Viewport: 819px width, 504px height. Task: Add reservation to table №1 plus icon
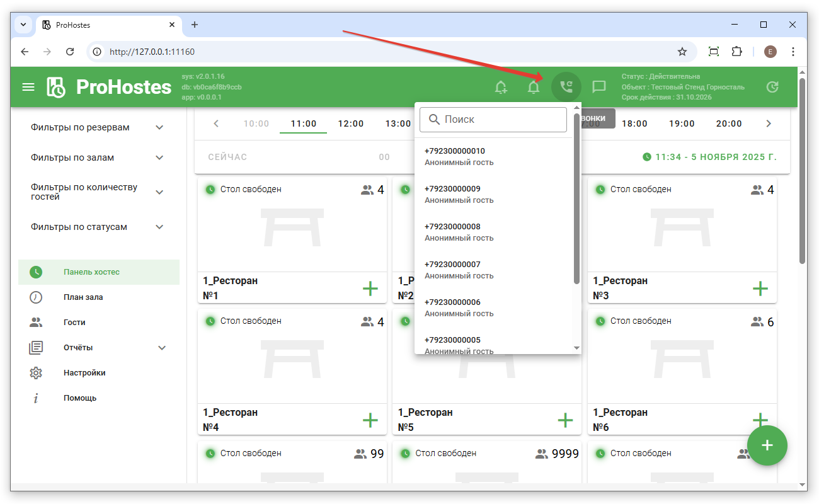click(370, 289)
